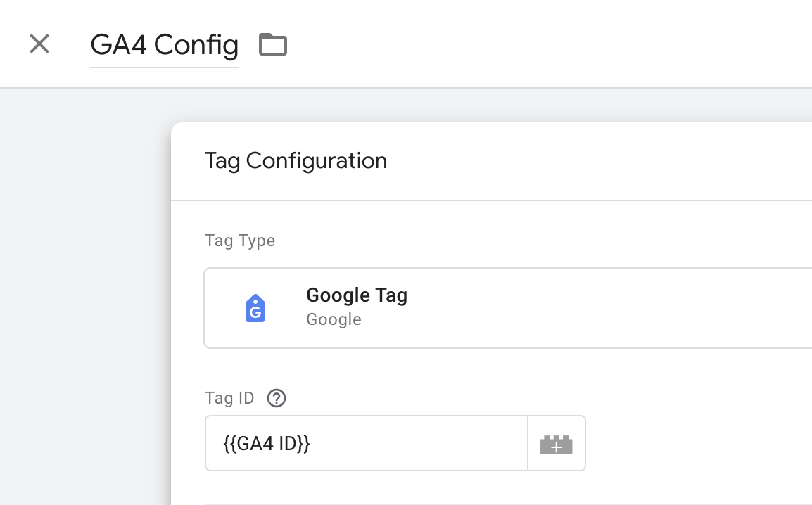The image size is (812, 505).
Task: Click the blue Google Tag icon
Action: tap(255, 308)
